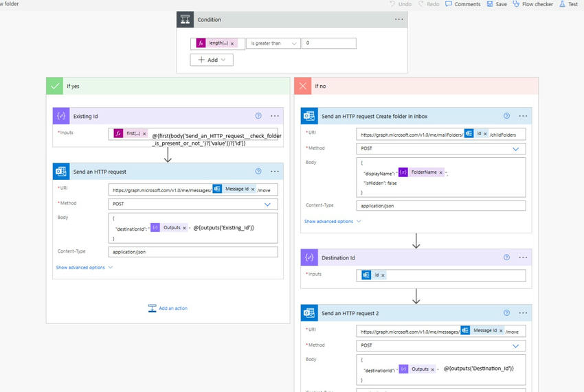Click the Outlook icon of Send an HTTP request
The height and width of the screenshot is (392, 584).
click(x=61, y=171)
